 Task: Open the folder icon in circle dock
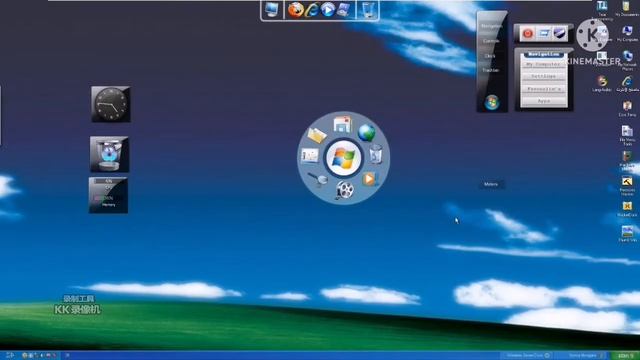click(x=317, y=135)
